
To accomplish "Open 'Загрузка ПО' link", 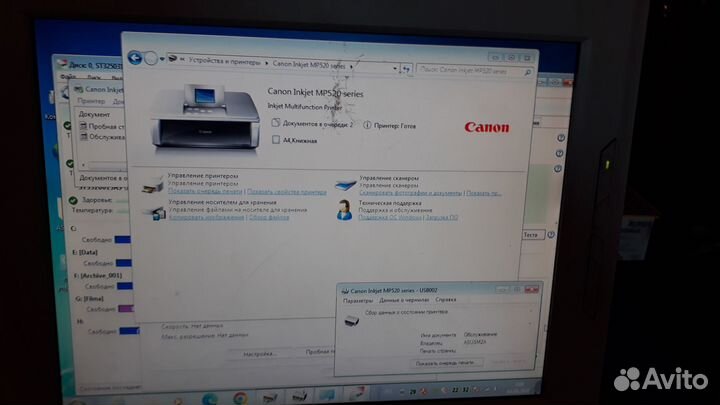I will 442,218.
